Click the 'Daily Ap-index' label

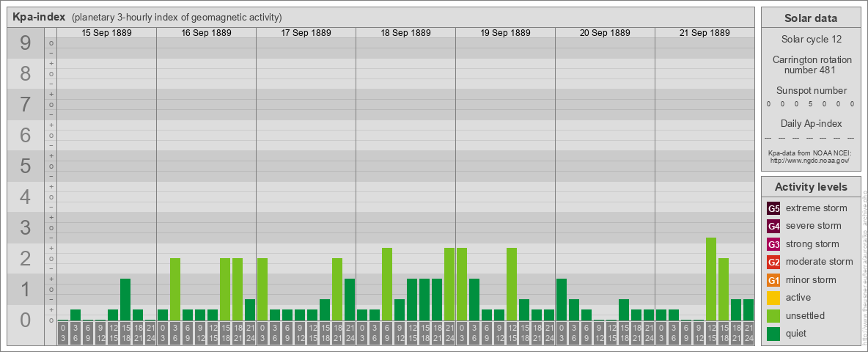(x=811, y=123)
